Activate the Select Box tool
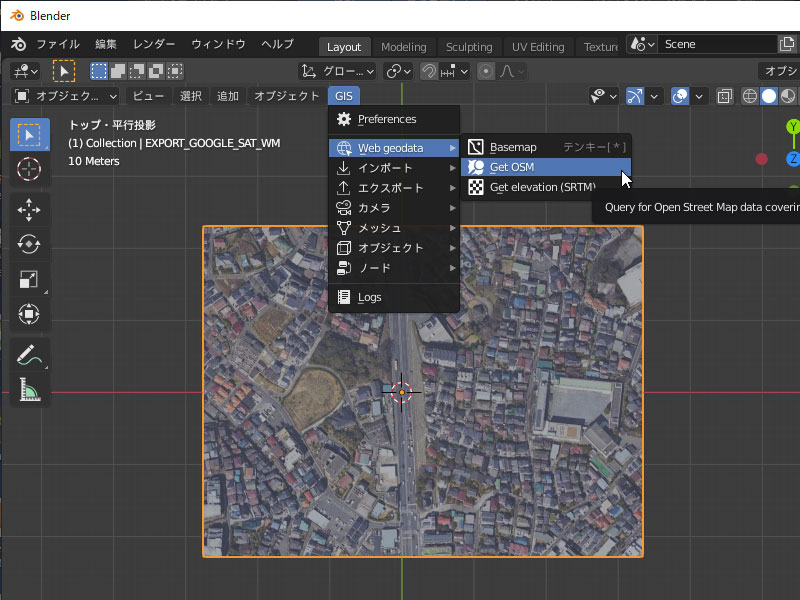 click(x=29, y=134)
